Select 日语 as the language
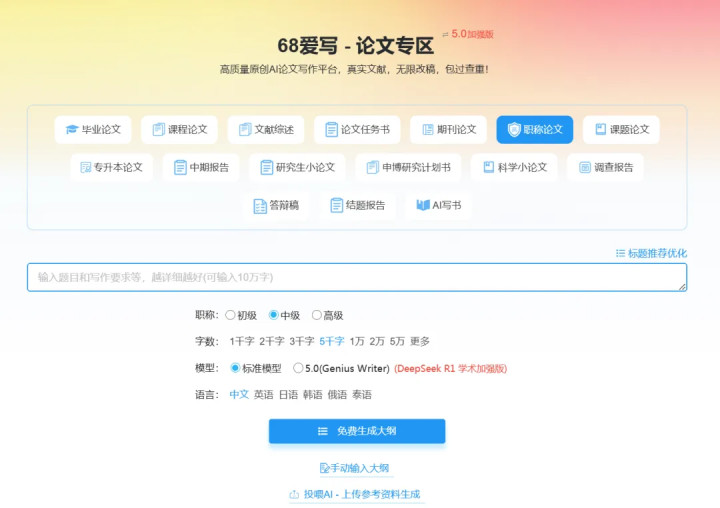 288,395
